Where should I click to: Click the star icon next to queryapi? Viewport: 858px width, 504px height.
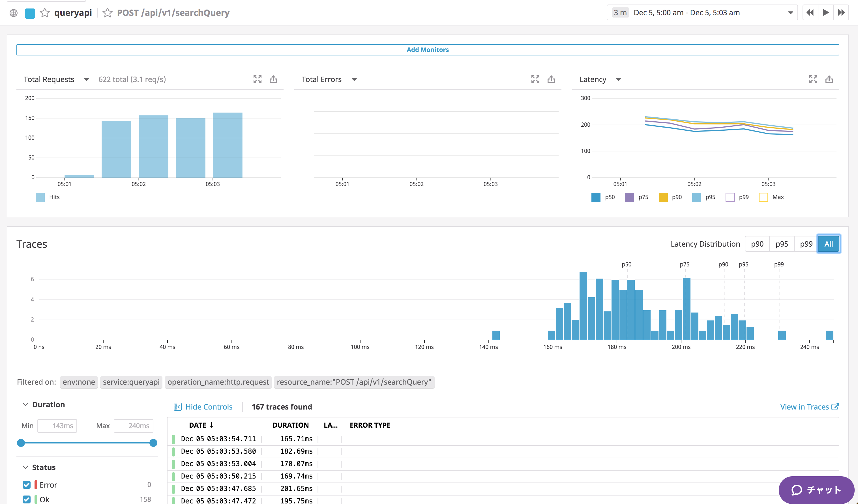click(x=45, y=13)
